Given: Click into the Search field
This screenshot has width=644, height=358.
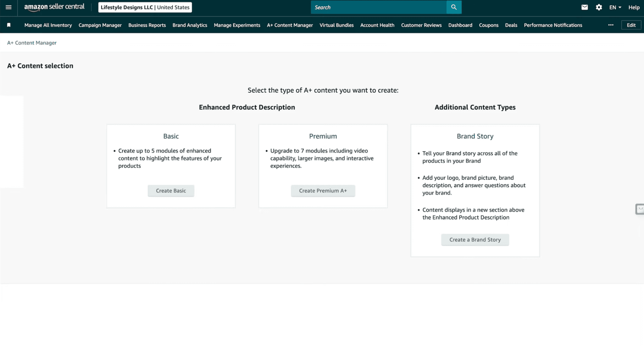Looking at the screenshot, I should [x=379, y=7].
